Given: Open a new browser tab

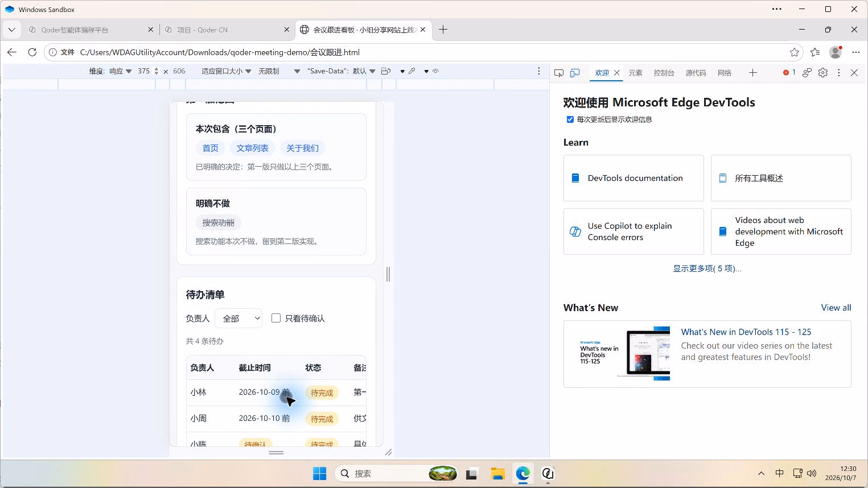Looking at the screenshot, I should coord(443,30).
